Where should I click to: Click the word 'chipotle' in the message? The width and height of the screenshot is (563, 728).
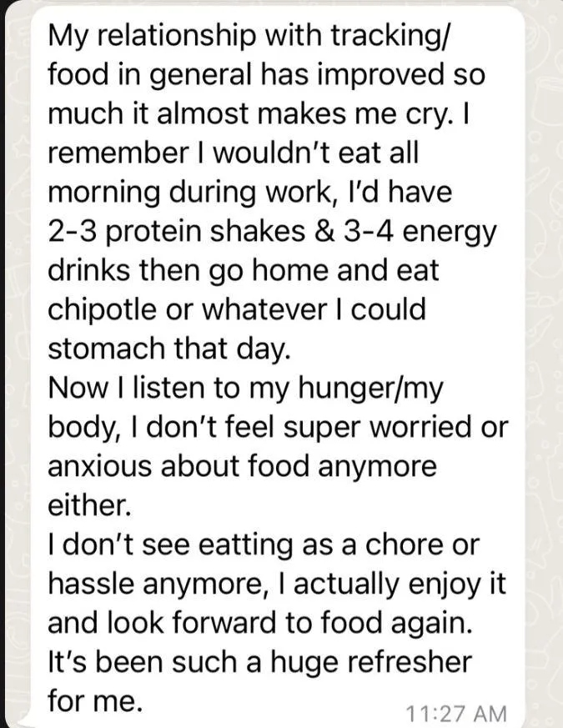tap(102, 310)
